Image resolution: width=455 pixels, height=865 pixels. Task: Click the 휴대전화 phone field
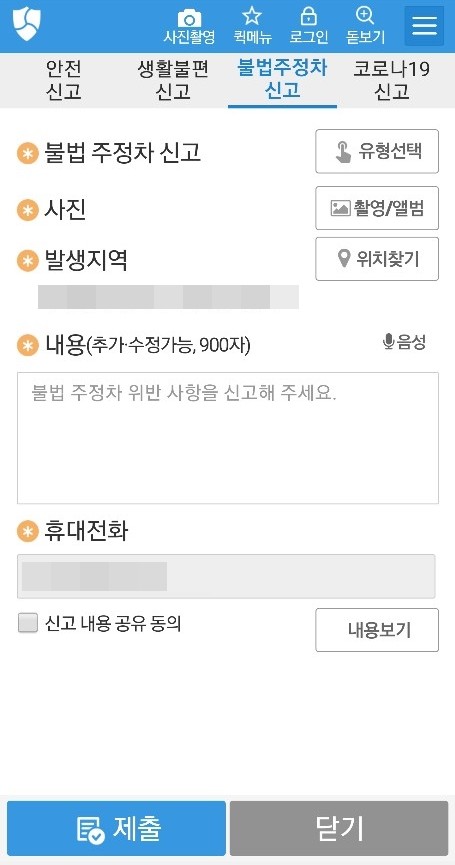[226, 576]
